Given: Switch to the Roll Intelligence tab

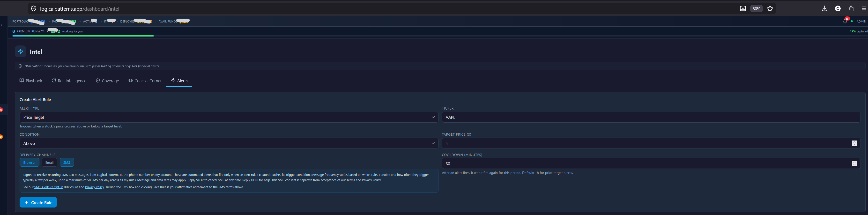Looking at the screenshot, I should click(x=69, y=81).
